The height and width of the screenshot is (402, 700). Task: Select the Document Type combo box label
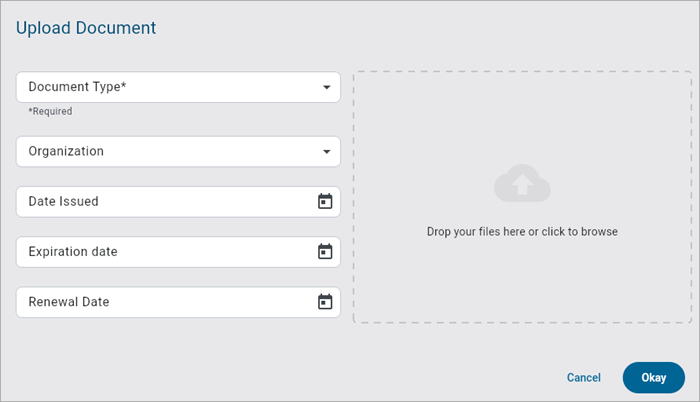(x=77, y=87)
